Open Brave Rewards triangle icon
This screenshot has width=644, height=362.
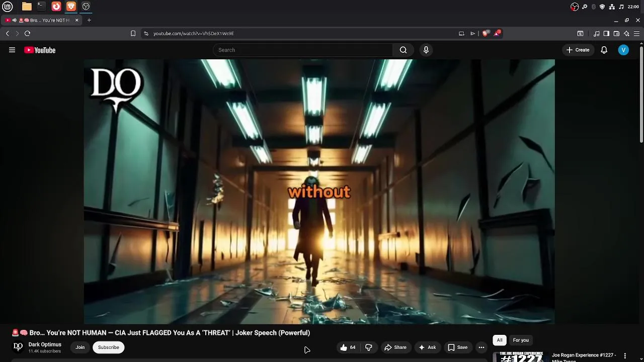[497, 33]
